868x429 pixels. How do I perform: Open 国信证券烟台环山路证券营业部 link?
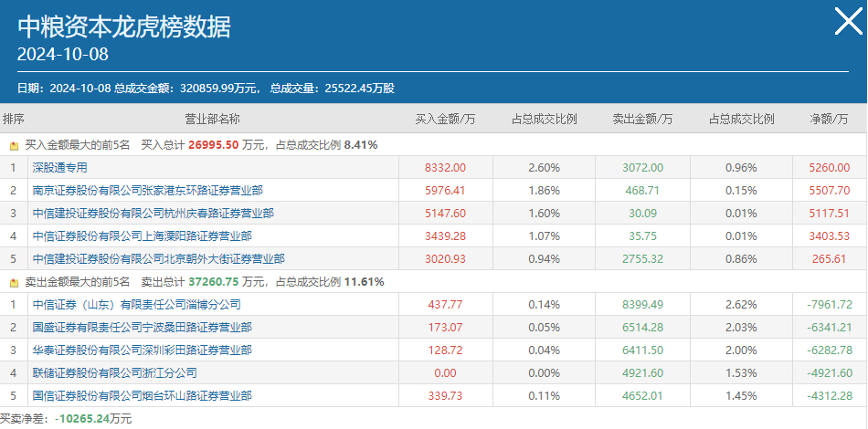(x=142, y=396)
